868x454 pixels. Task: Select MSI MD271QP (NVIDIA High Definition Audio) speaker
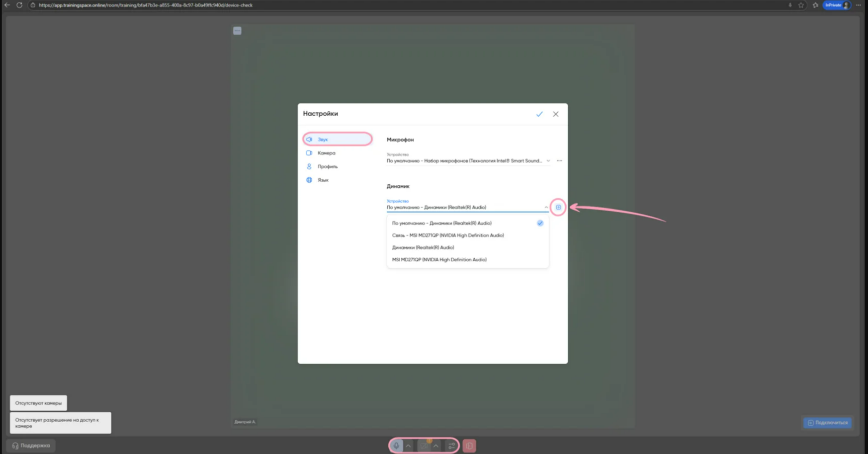(439, 260)
